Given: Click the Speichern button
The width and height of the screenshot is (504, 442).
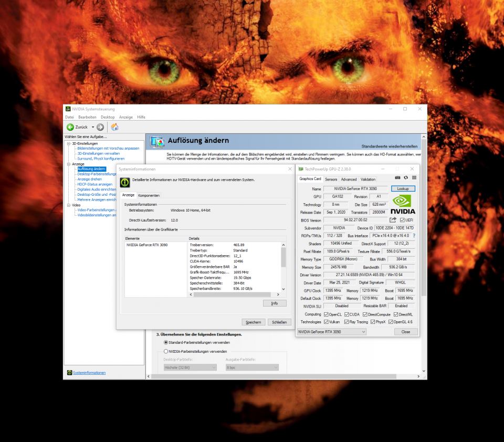Looking at the screenshot, I should [x=253, y=322].
